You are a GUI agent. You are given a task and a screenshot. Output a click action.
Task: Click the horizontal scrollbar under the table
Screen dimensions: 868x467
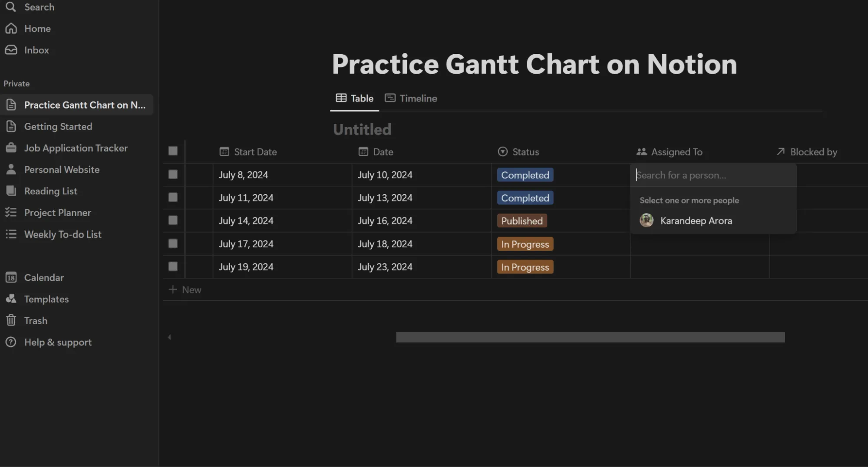[590, 337]
